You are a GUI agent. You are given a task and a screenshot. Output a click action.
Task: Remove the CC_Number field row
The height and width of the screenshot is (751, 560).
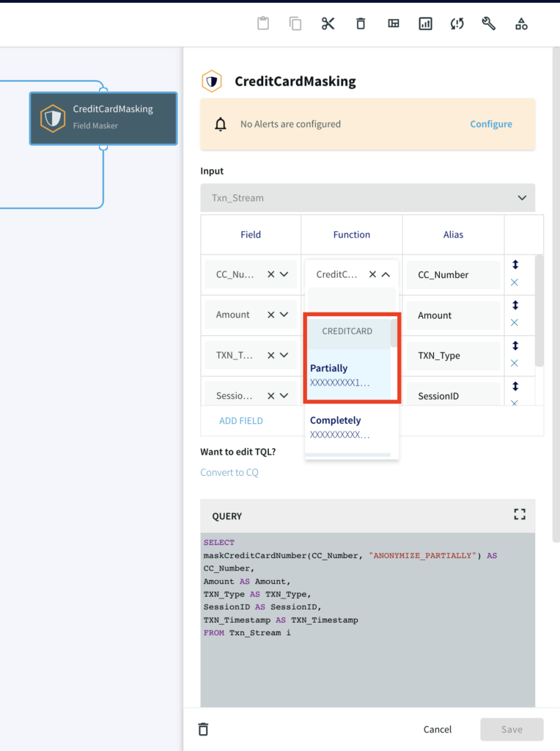pyautogui.click(x=514, y=283)
